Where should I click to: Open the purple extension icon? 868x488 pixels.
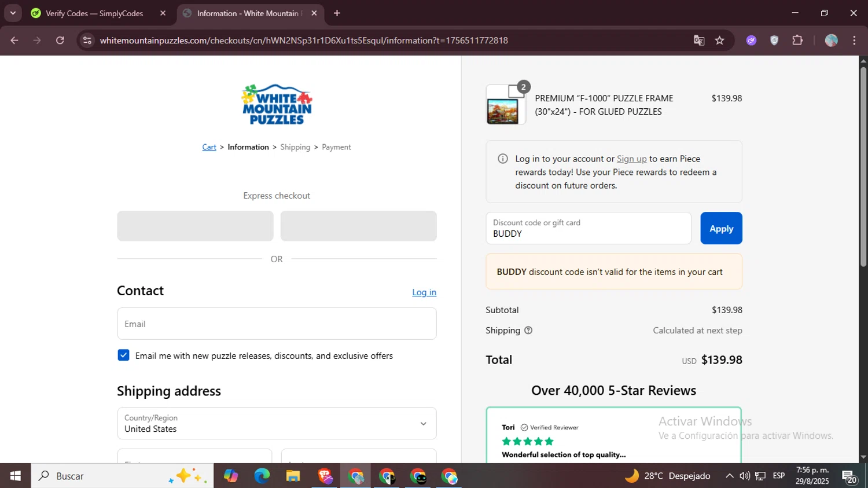click(751, 41)
